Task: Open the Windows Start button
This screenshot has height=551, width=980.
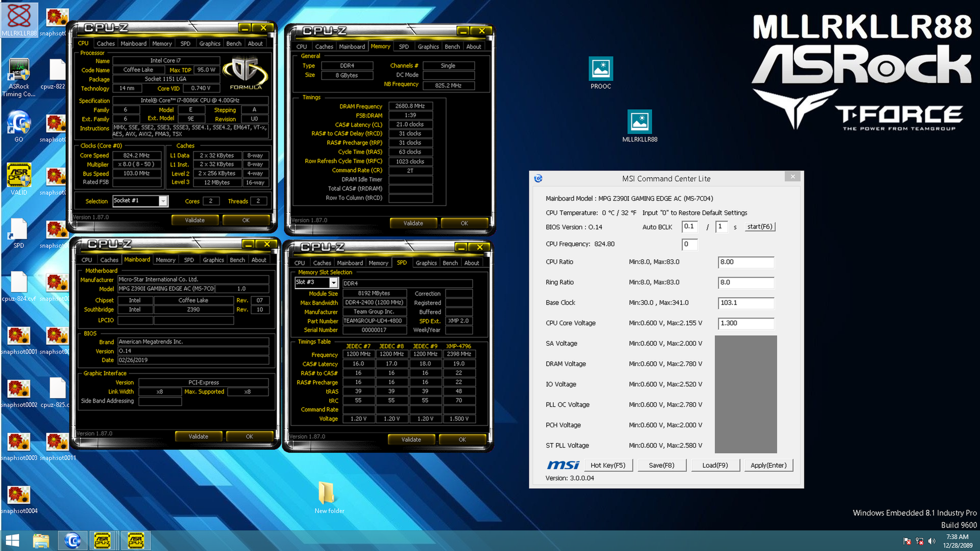Action: [x=12, y=541]
